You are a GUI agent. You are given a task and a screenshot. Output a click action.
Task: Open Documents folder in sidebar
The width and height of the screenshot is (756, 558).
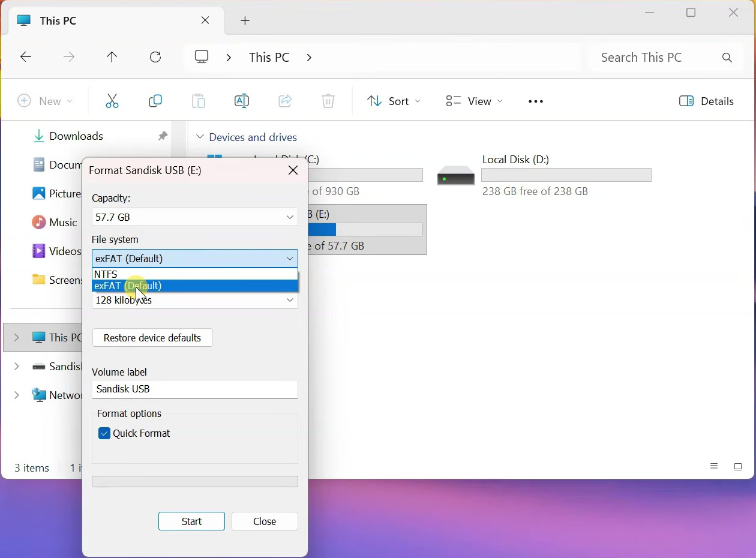57,165
